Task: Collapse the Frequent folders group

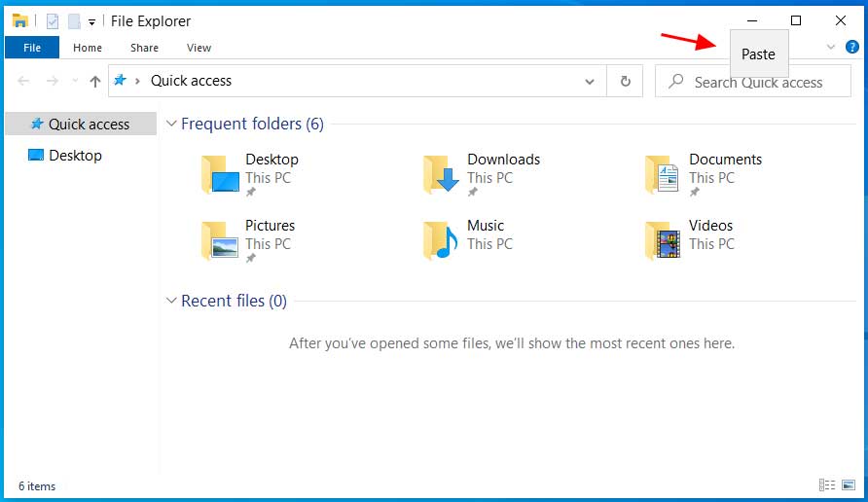Action: pyautogui.click(x=171, y=124)
